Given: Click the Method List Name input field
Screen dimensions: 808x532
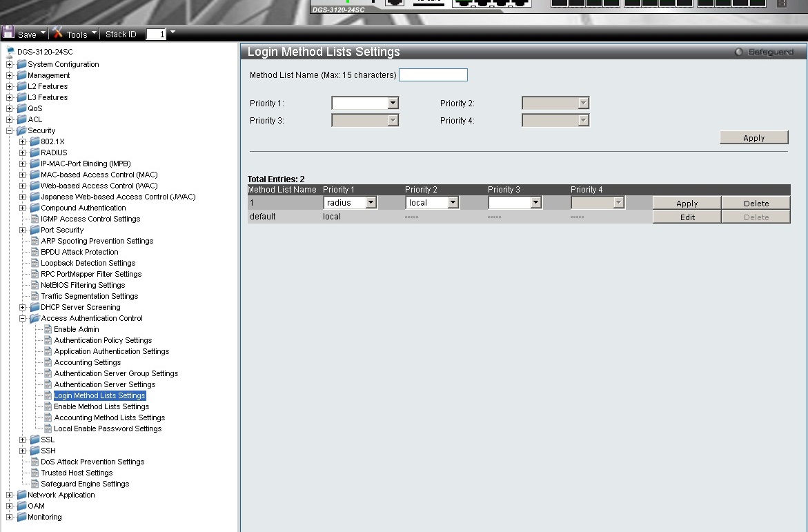Looking at the screenshot, I should tap(433, 75).
